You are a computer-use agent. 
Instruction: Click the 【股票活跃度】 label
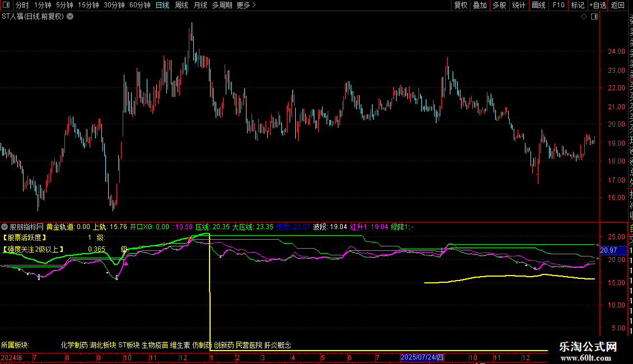[24, 238]
